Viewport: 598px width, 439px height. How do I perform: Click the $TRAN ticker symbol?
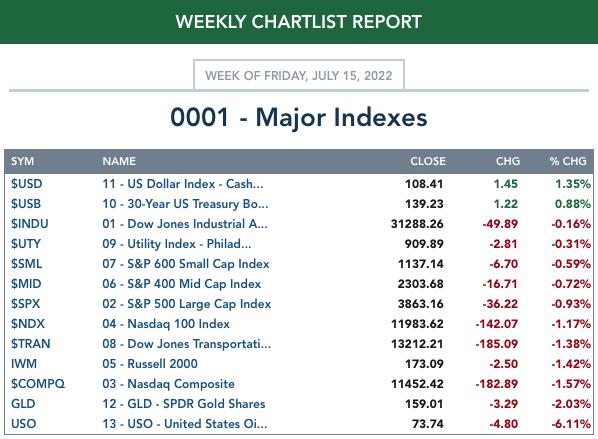(31, 344)
